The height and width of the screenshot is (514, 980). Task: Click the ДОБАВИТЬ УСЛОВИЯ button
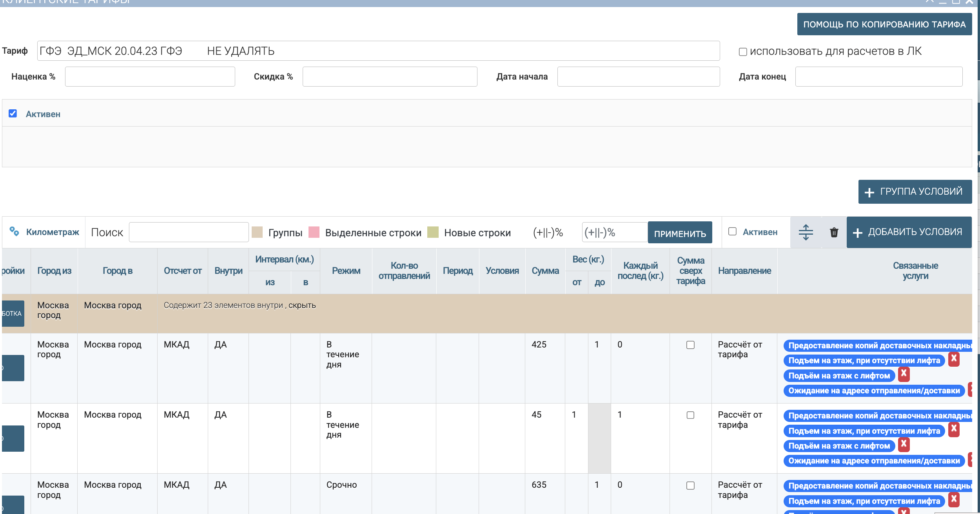(x=909, y=232)
